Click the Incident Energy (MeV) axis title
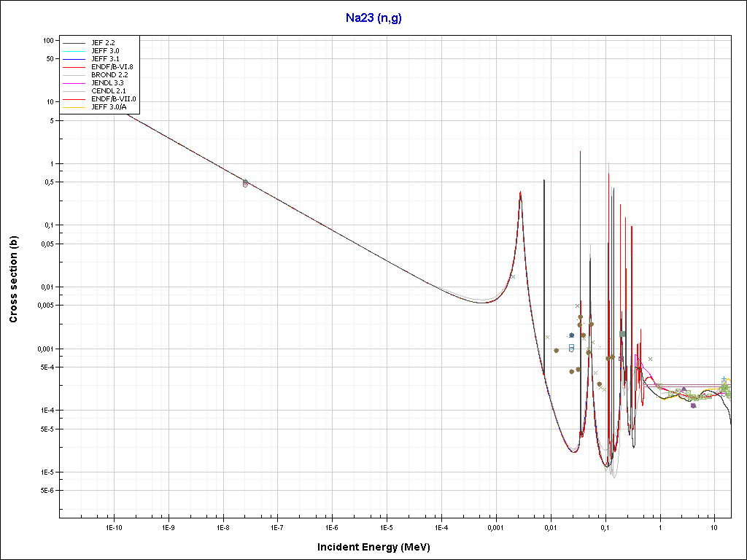 pos(379,546)
